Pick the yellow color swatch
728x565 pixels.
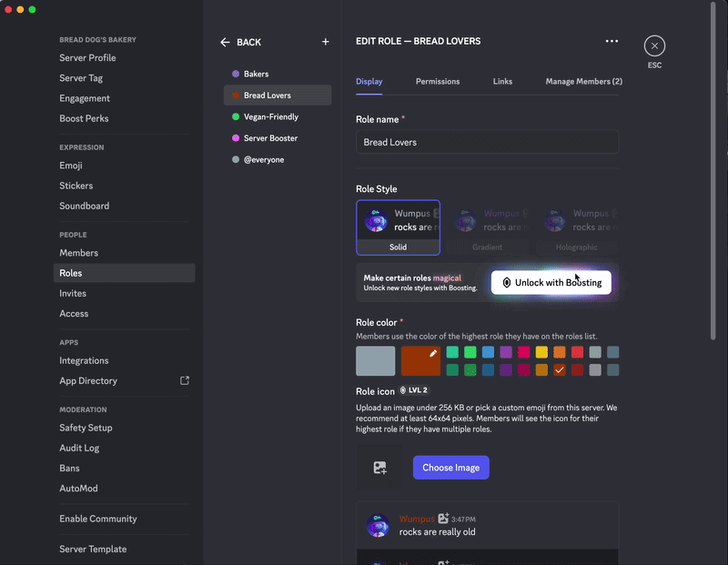pyautogui.click(x=541, y=352)
